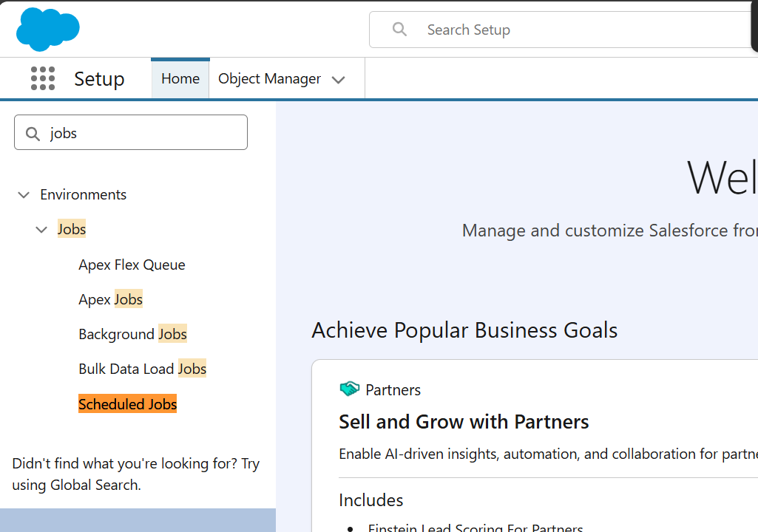Viewport: 758px width, 532px height.
Task: Open the App Launcher dots icon
Action: [43, 78]
